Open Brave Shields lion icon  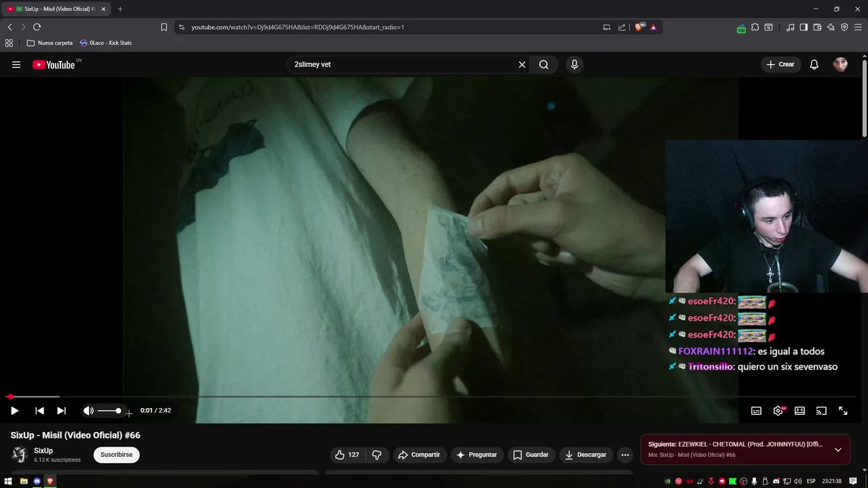point(639,27)
